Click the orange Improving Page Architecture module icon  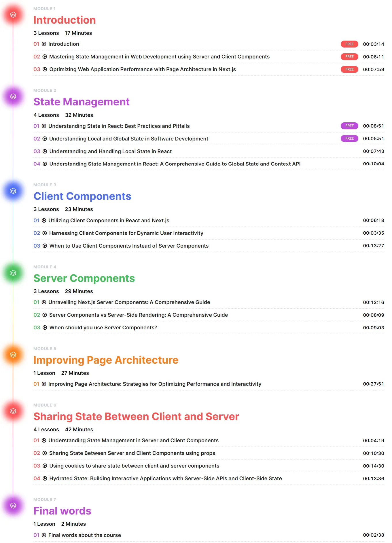[13, 355]
